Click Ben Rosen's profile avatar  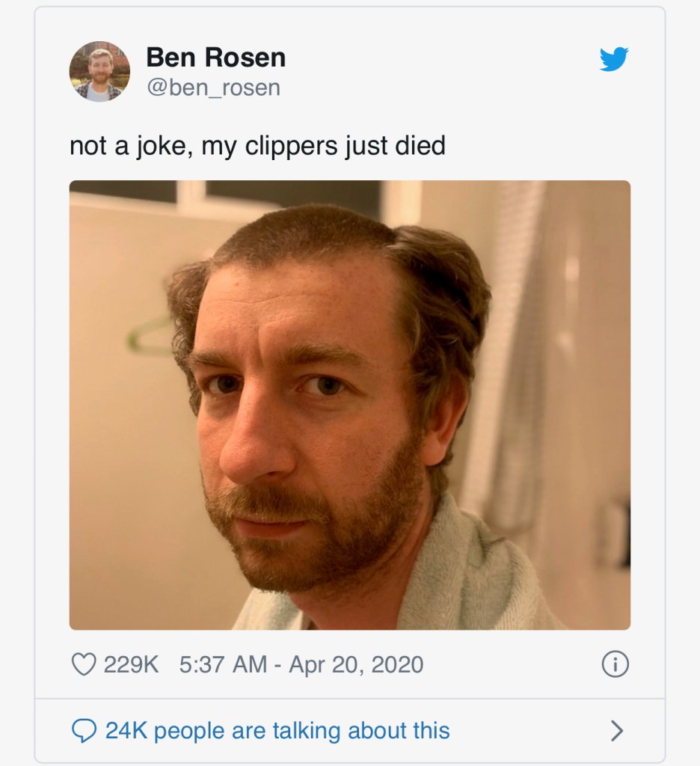99,71
